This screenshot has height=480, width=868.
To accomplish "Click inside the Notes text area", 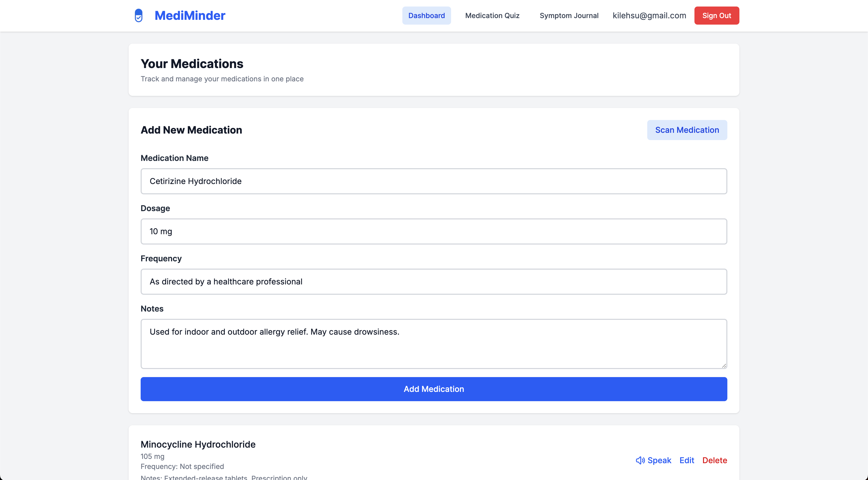I will coord(434,344).
